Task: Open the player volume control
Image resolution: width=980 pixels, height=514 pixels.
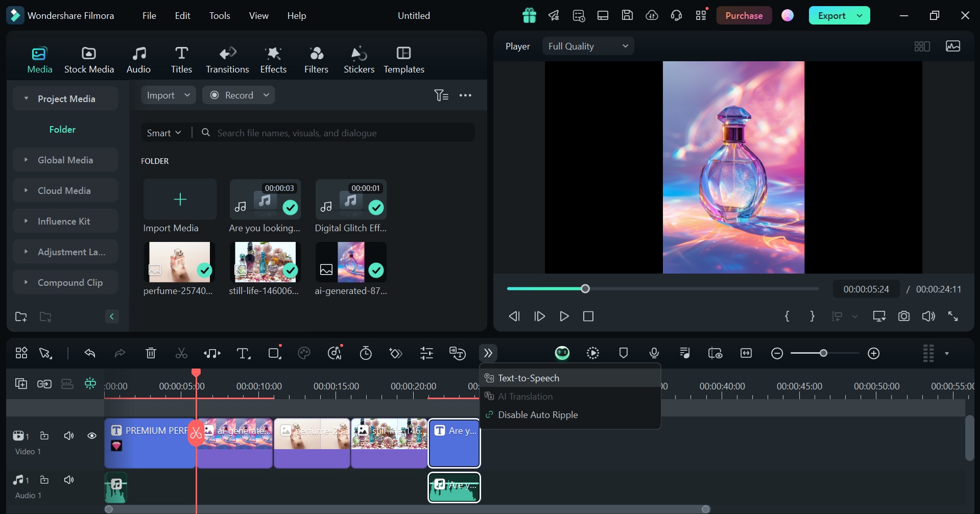Action: point(928,316)
